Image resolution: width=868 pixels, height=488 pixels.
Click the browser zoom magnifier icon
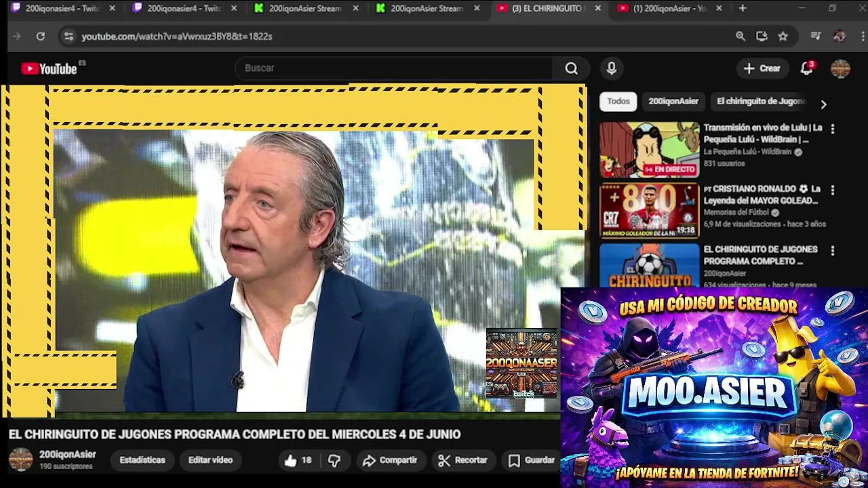point(741,37)
